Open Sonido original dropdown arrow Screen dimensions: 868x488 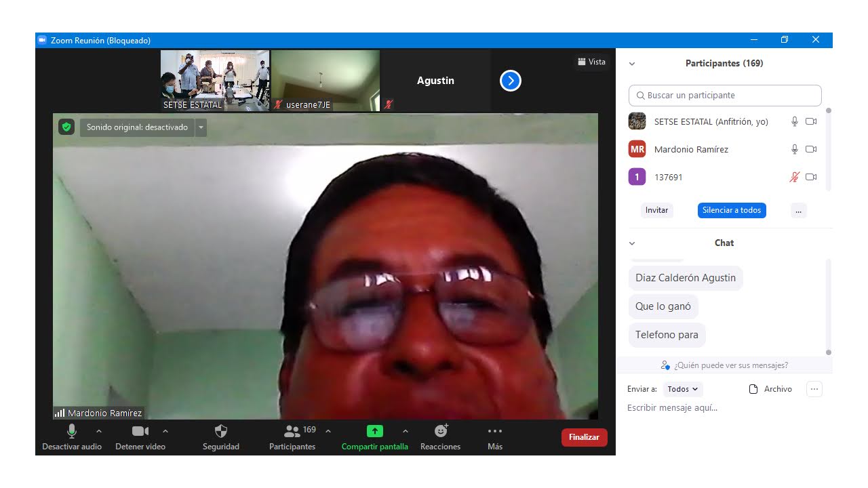coord(201,127)
